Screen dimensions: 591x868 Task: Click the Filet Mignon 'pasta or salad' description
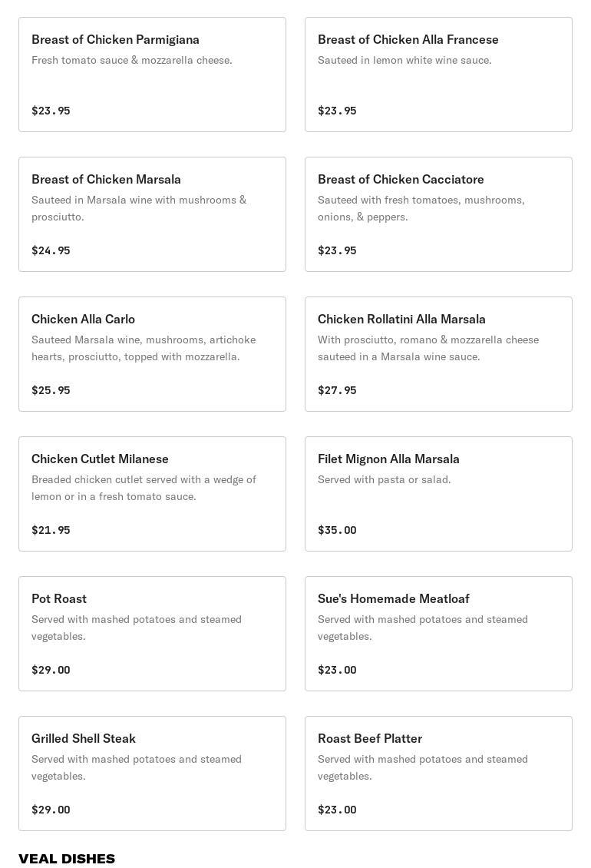coord(384,479)
